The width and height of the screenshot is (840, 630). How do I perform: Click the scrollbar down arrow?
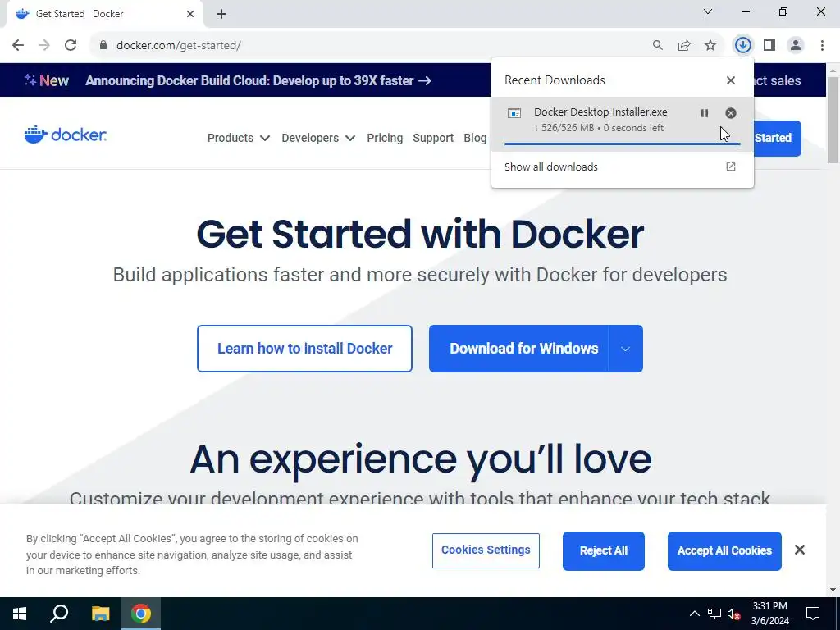coord(833,590)
